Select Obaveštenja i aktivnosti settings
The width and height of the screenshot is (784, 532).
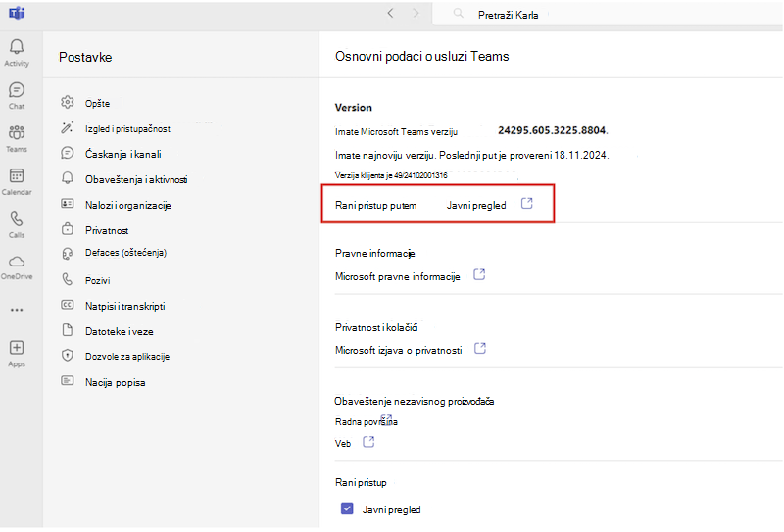point(136,179)
